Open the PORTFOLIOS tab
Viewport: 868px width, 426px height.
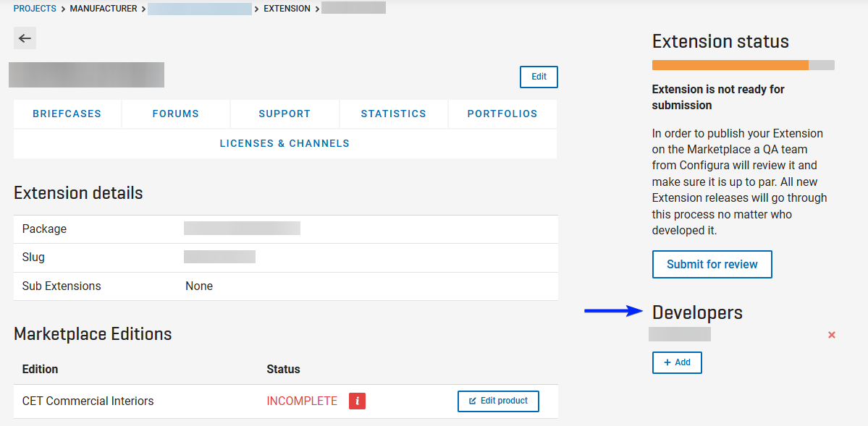[x=502, y=114]
